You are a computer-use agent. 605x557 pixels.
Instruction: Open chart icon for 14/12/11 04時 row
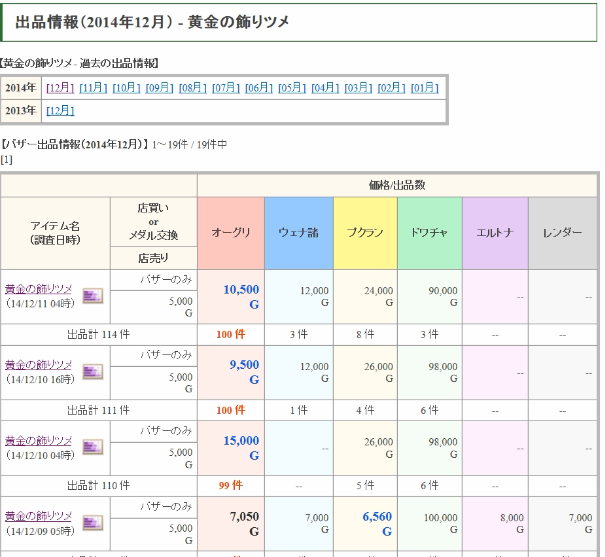tap(93, 296)
